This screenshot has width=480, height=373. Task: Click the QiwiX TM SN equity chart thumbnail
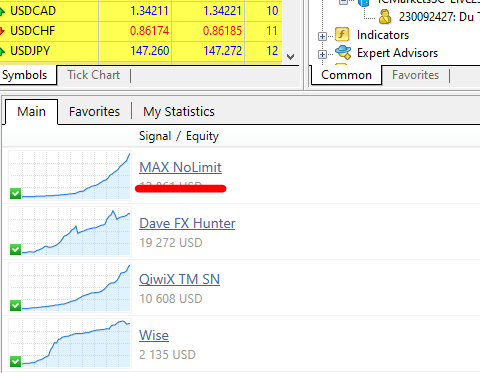point(70,287)
